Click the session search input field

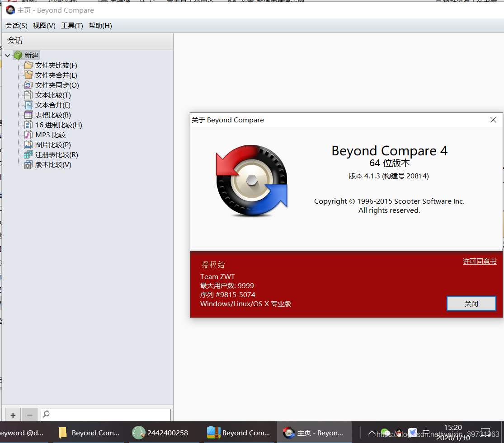106,415
